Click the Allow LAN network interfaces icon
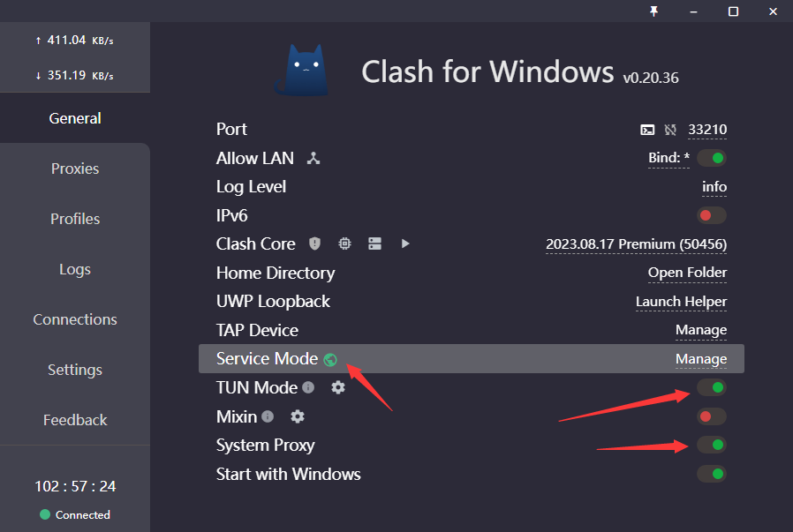Image resolution: width=793 pixels, height=532 pixels. coord(313,159)
